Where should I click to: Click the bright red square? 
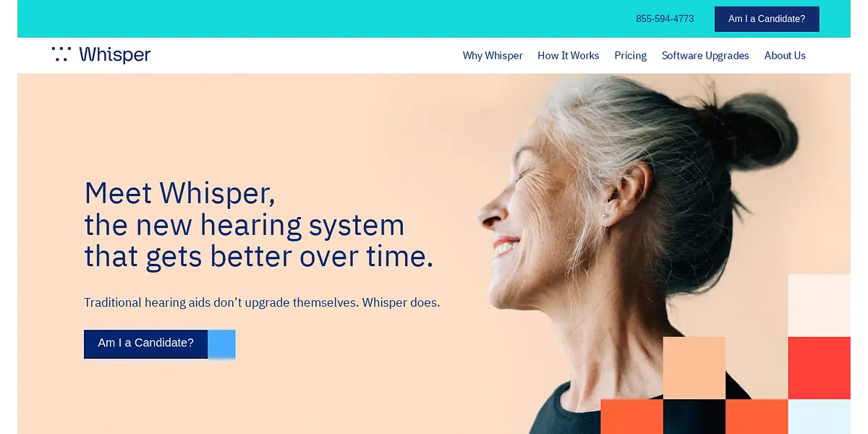click(819, 367)
